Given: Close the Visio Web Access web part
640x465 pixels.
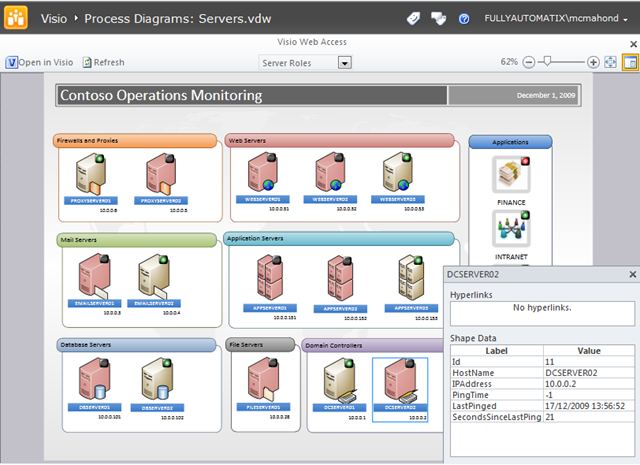Looking at the screenshot, I should (x=632, y=43).
